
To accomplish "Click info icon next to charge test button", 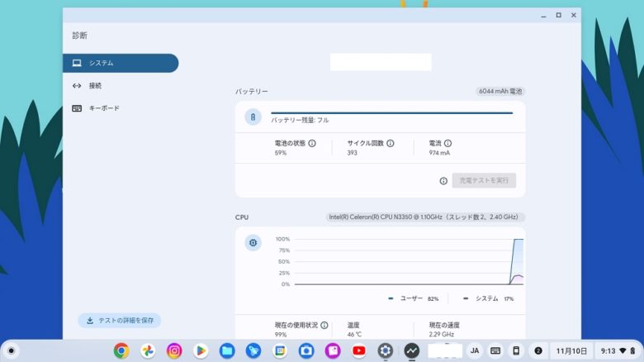I will pos(443,181).
